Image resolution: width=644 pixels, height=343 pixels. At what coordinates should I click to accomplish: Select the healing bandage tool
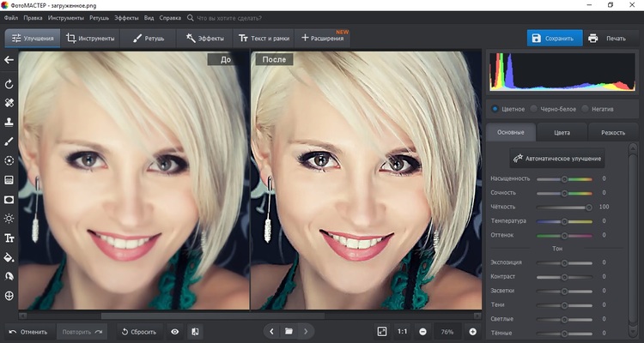point(9,102)
